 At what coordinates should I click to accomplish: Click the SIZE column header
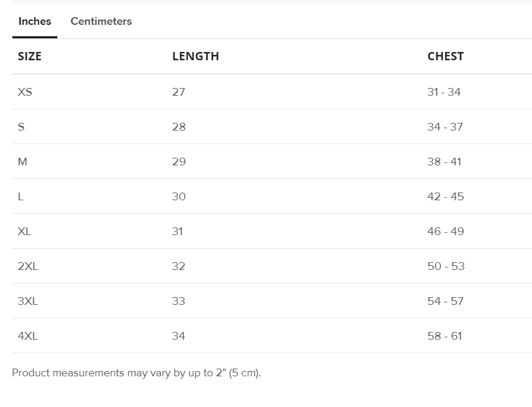point(30,56)
